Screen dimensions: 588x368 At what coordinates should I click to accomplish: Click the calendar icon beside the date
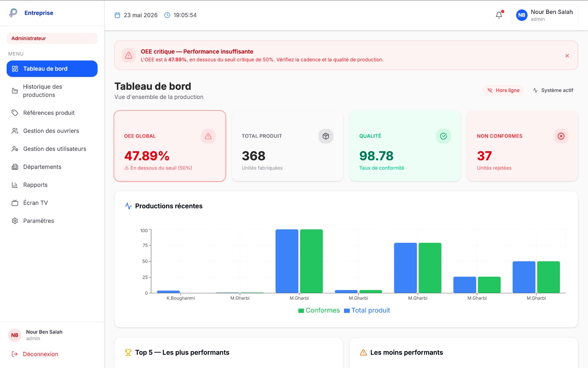point(118,15)
